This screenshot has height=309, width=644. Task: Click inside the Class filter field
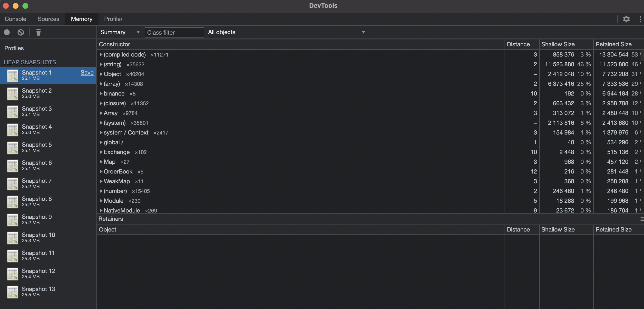point(174,32)
